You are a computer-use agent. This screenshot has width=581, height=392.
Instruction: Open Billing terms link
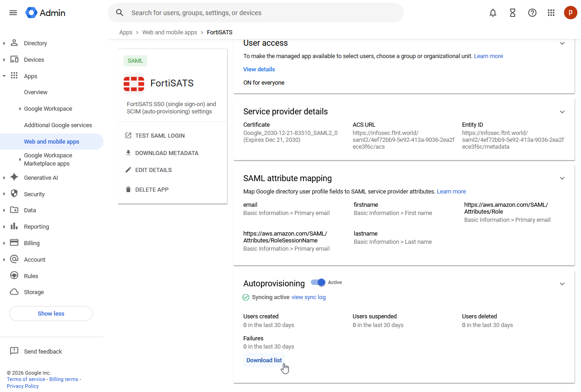(64, 379)
